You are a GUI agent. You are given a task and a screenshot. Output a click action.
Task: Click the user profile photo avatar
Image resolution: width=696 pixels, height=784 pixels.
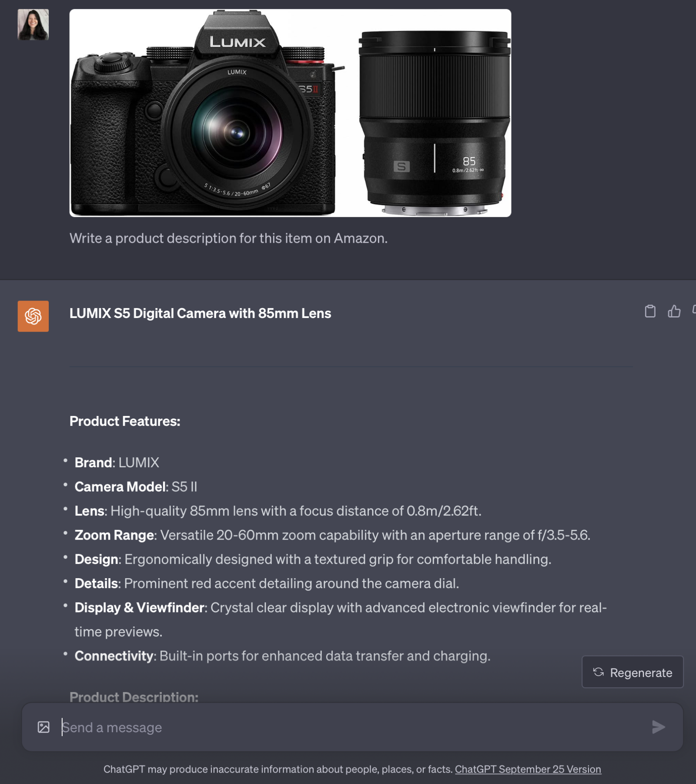coord(33,24)
